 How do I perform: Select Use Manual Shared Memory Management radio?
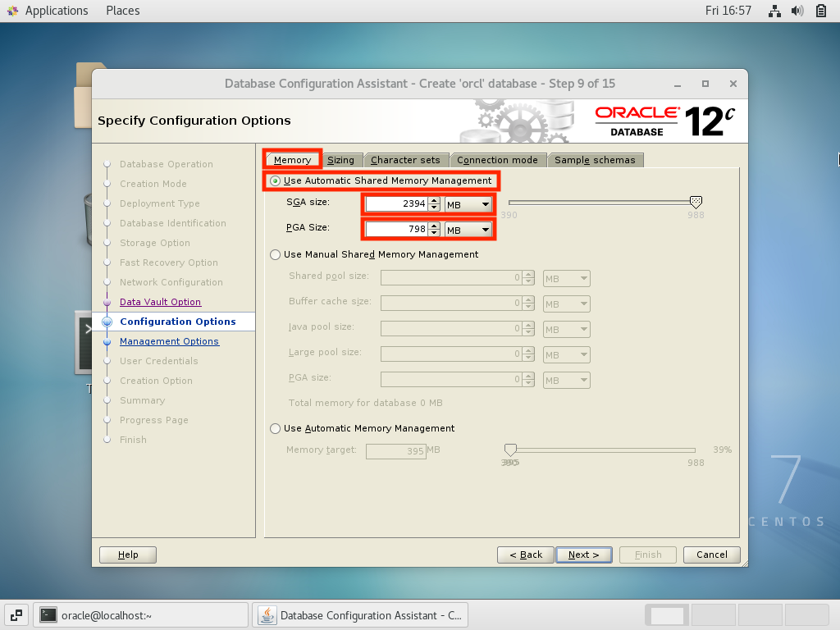click(x=276, y=254)
